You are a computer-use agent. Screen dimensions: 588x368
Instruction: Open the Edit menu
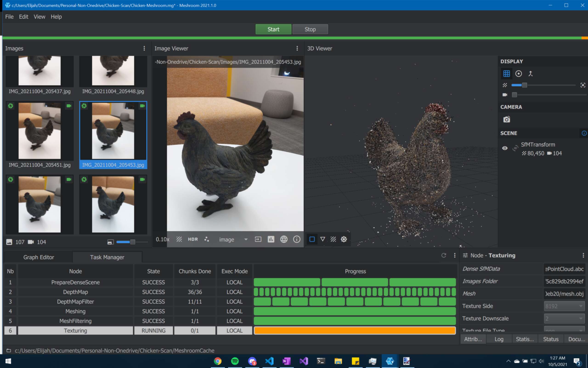pyautogui.click(x=24, y=17)
